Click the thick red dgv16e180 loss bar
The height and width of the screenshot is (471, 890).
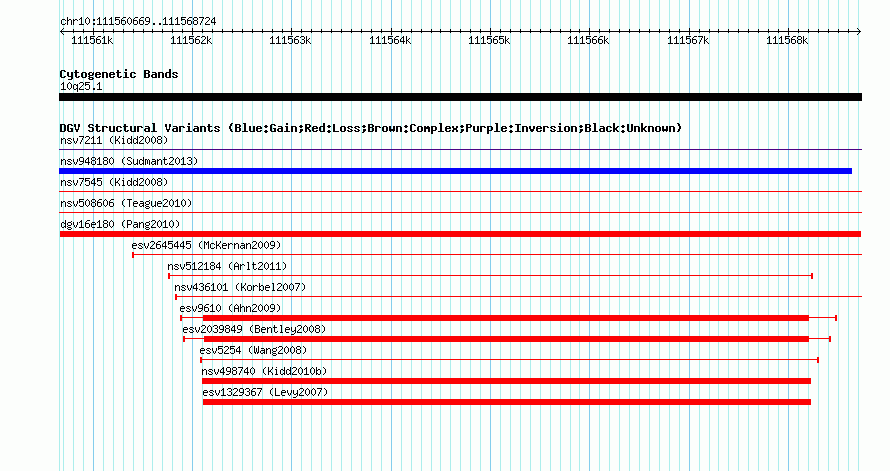click(x=460, y=234)
